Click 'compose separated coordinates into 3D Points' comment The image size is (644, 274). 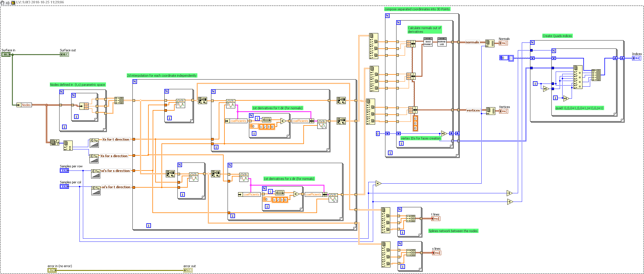coord(417,9)
